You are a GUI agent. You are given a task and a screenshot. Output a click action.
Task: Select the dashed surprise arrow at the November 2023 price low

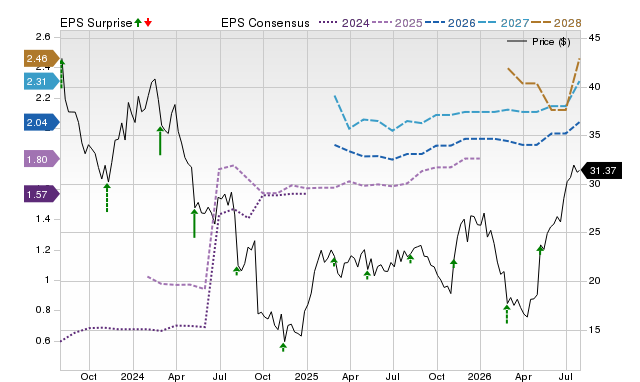(x=107, y=198)
